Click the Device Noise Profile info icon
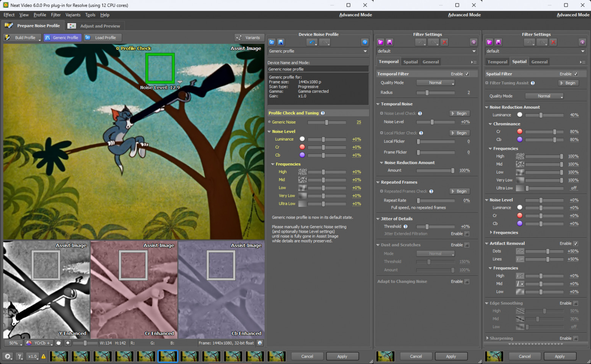 pos(365,42)
